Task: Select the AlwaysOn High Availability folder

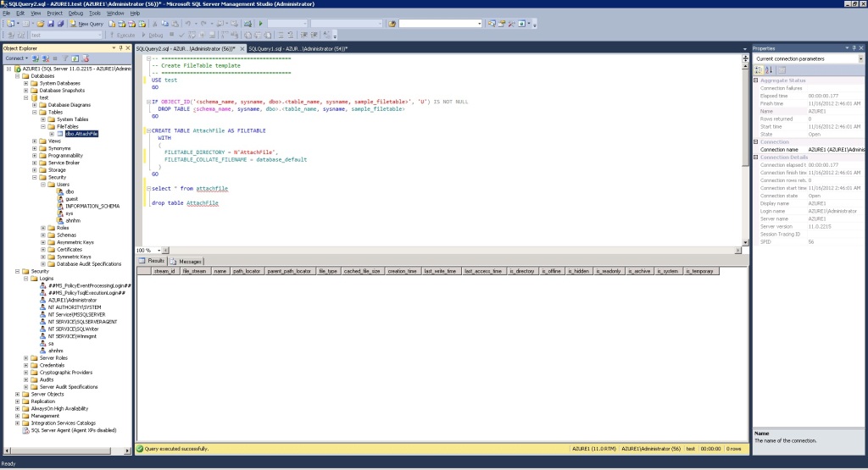Action: tap(59, 409)
